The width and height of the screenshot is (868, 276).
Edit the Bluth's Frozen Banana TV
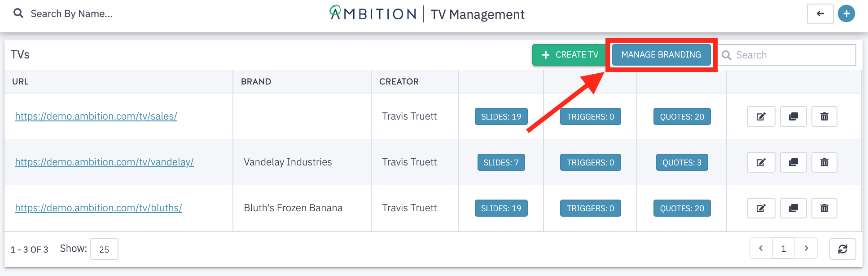click(x=761, y=208)
